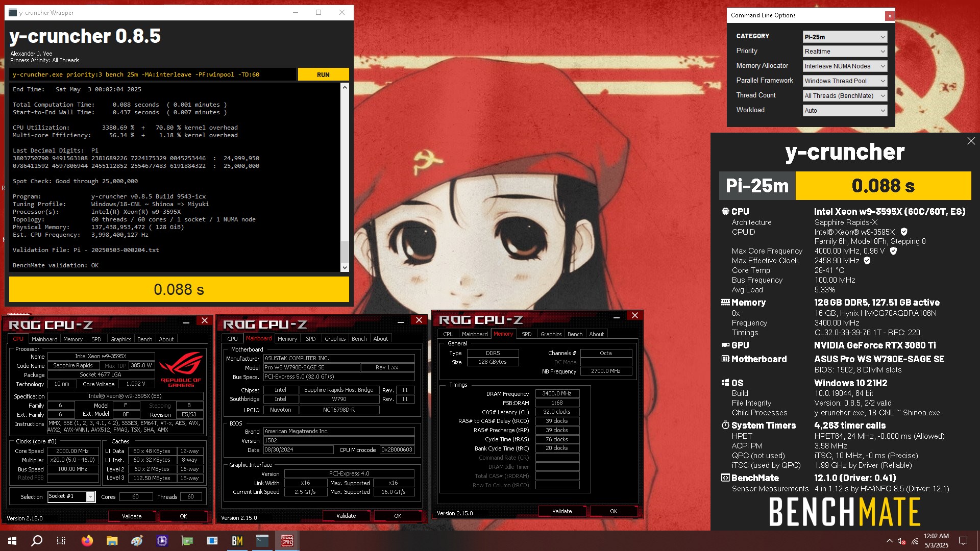
Task: Click the ROG Republic of Gamers logo
Action: click(181, 369)
